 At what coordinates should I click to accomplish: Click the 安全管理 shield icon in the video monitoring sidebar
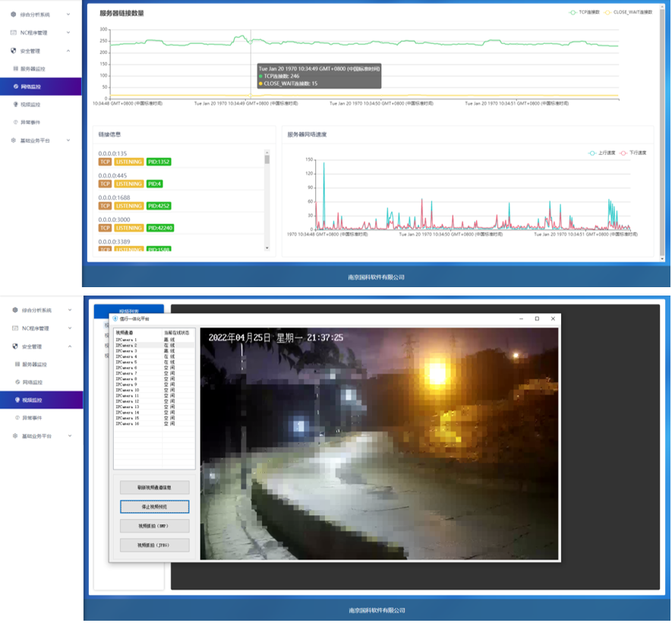(x=14, y=346)
